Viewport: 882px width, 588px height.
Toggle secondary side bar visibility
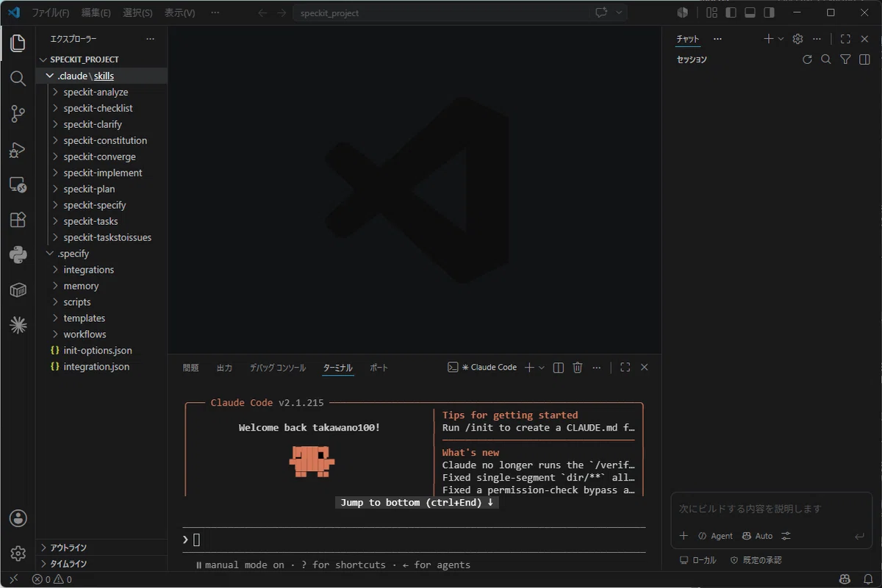(769, 12)
